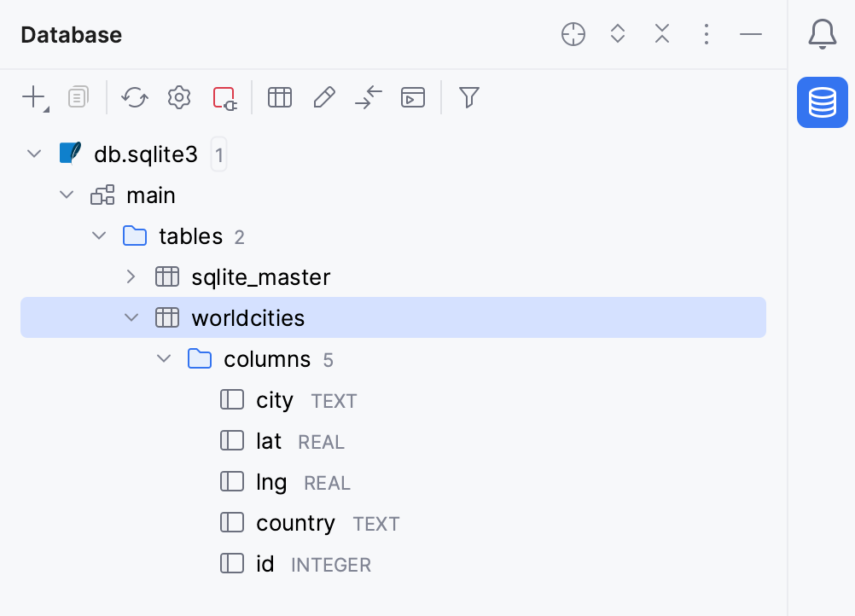Open the table data view icon
Screen dimensions: 855x616
(280, 97)
